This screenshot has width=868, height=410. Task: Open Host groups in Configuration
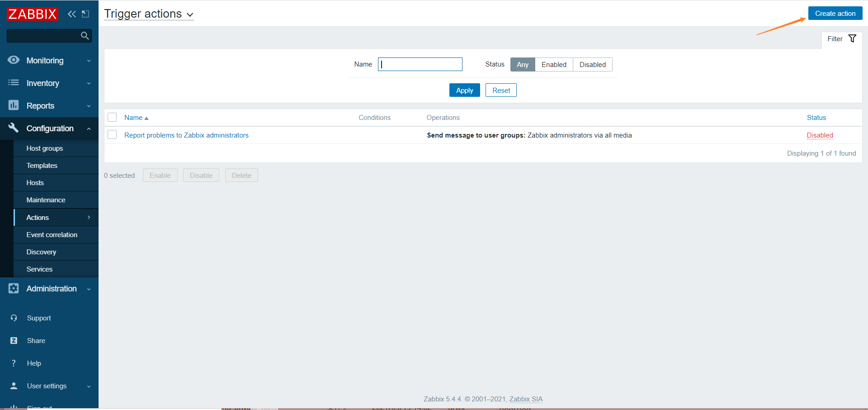pyautogui.click(x=56, y=148)
